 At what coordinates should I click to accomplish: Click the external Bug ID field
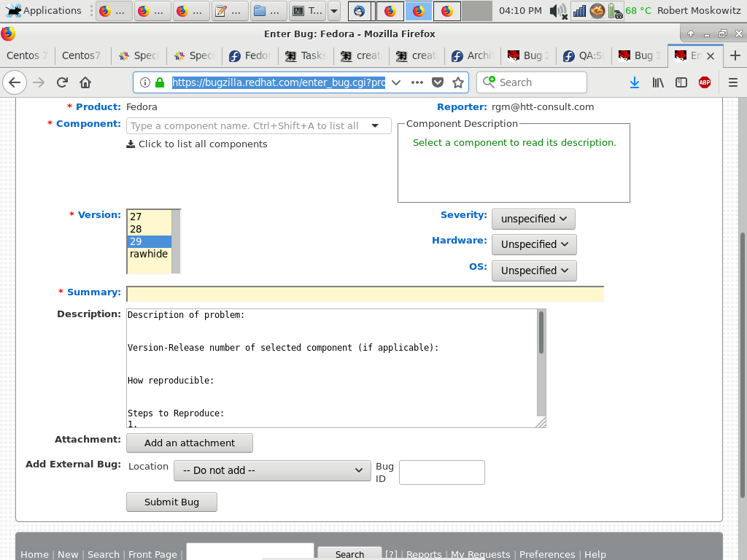[441, 472]
